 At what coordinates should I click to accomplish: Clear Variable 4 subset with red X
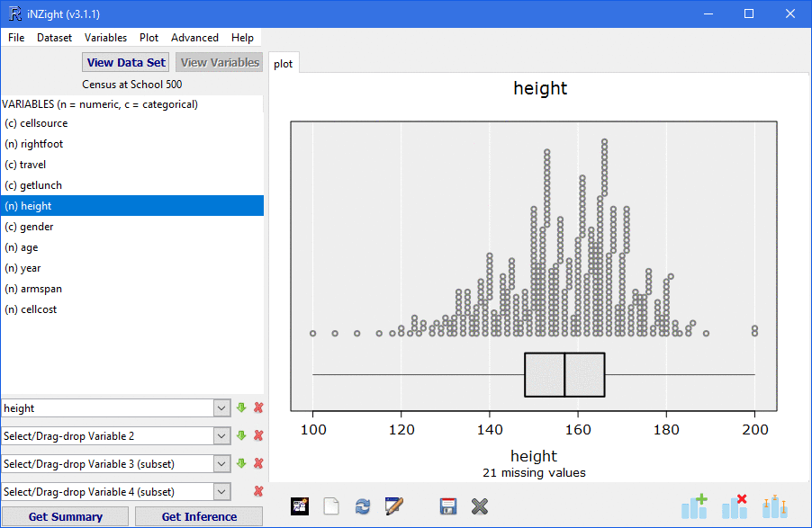pyautogui.click(x=258, y=491)
